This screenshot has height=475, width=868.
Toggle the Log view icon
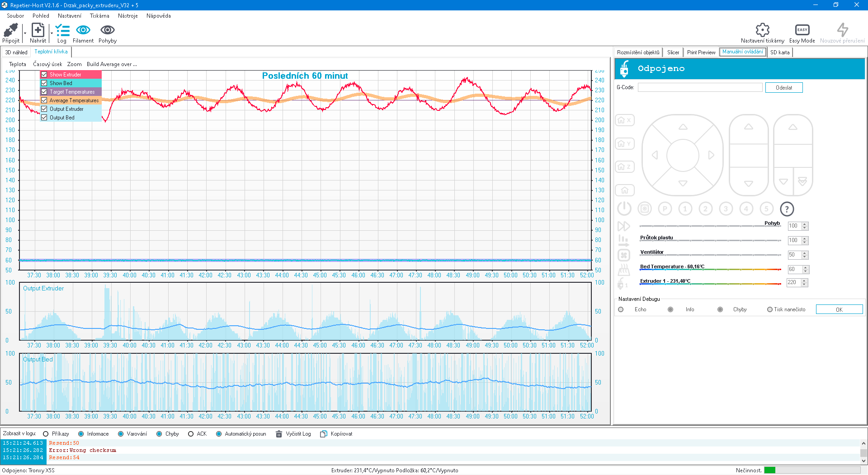click(x=62, y=31)
